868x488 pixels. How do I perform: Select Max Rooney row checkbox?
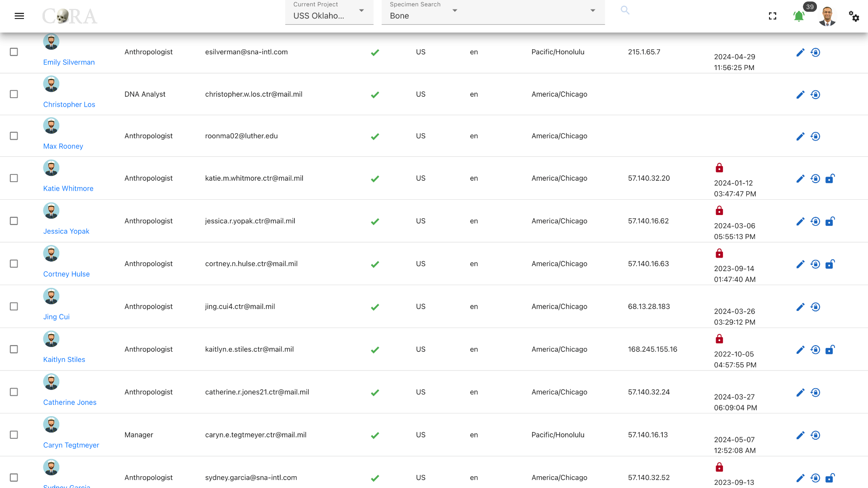point(14,136)
